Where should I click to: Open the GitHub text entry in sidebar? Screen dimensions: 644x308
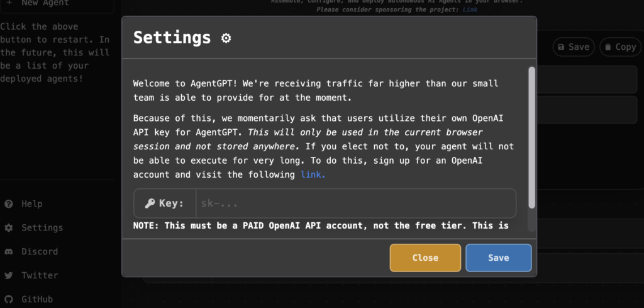point(37,300)
